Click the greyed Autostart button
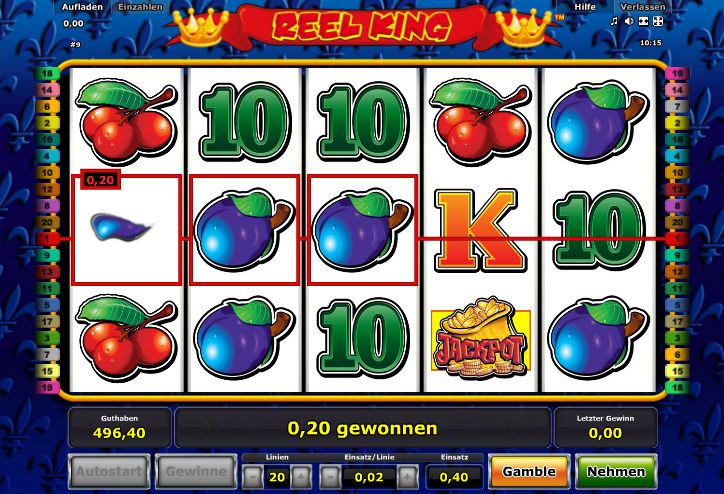The height and width of the screenshot is (494, 724). click(109, 471)
